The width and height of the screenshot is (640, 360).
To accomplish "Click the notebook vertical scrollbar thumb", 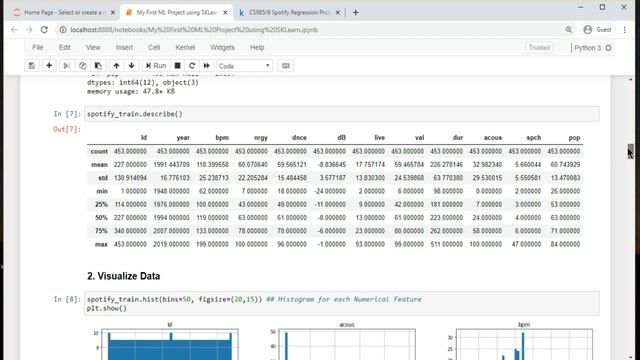I will click(x=630, y=150).
